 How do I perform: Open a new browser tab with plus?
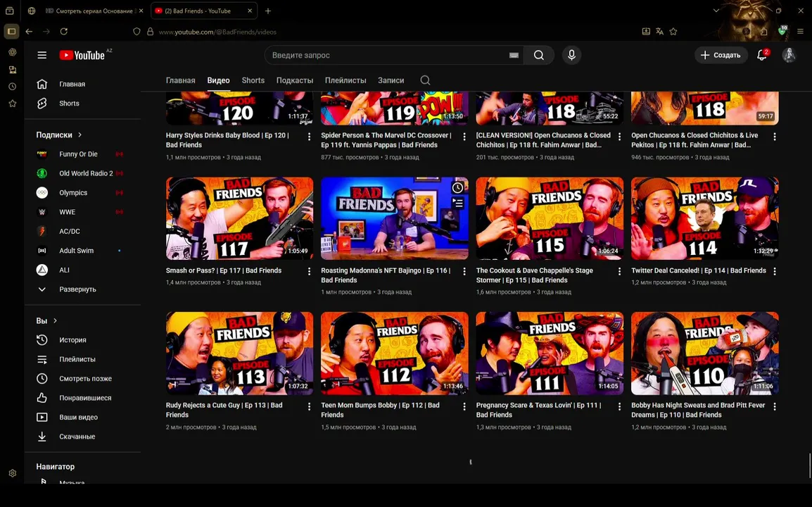point(267,11)
